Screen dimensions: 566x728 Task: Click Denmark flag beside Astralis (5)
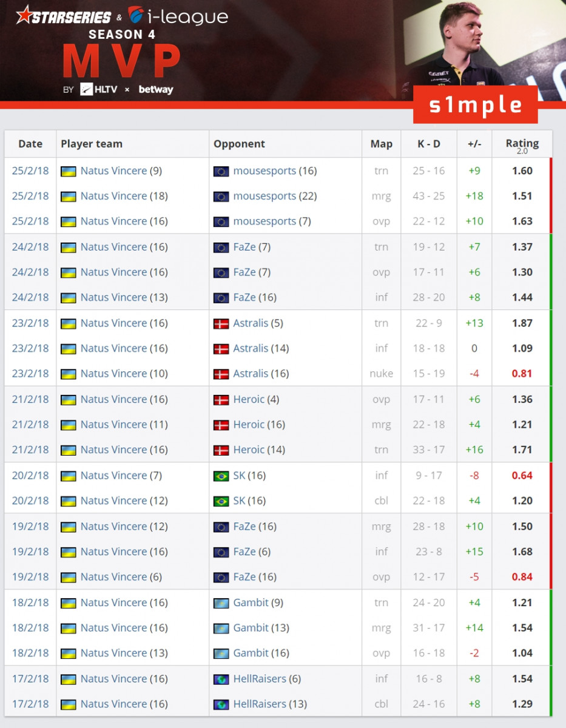(x=221, y=323)
